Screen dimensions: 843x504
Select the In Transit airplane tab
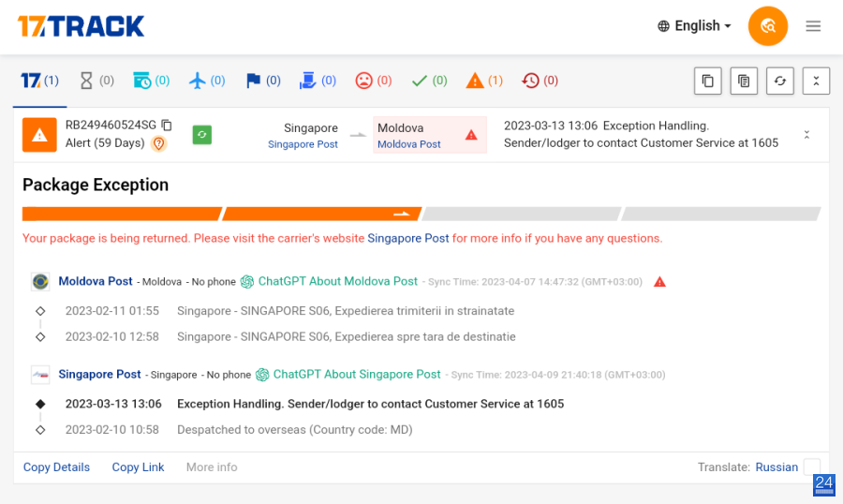207,81
